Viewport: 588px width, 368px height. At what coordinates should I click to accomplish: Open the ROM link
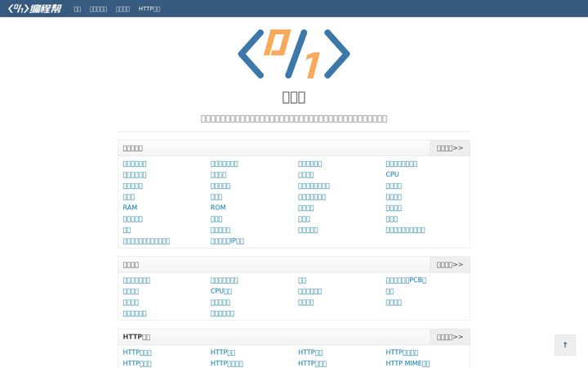[x=218, y=207]
